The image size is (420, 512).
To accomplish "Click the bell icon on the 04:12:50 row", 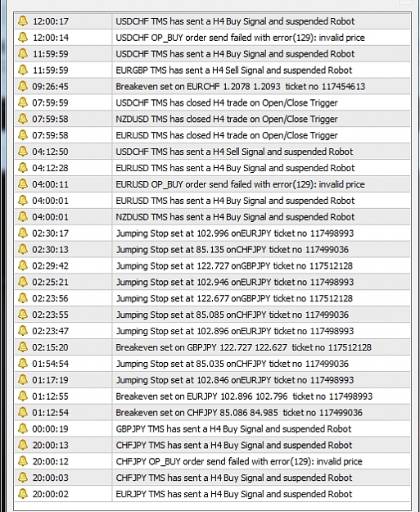I will (x=23, y=152).
